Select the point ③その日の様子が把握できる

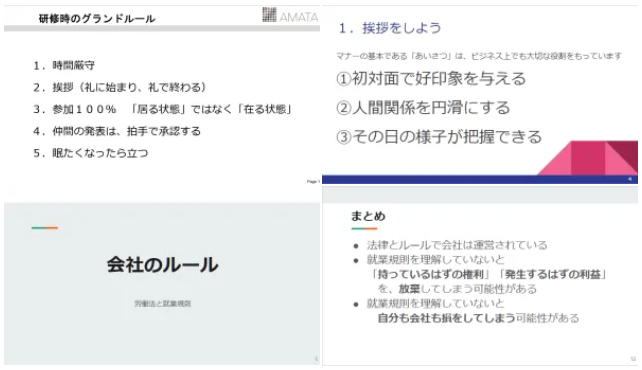point(439,136)
